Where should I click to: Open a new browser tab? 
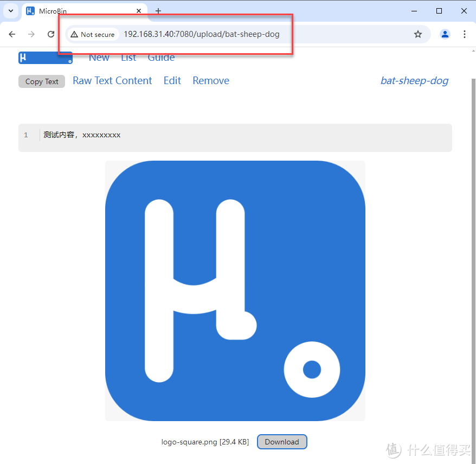click(x=158, y=10)
